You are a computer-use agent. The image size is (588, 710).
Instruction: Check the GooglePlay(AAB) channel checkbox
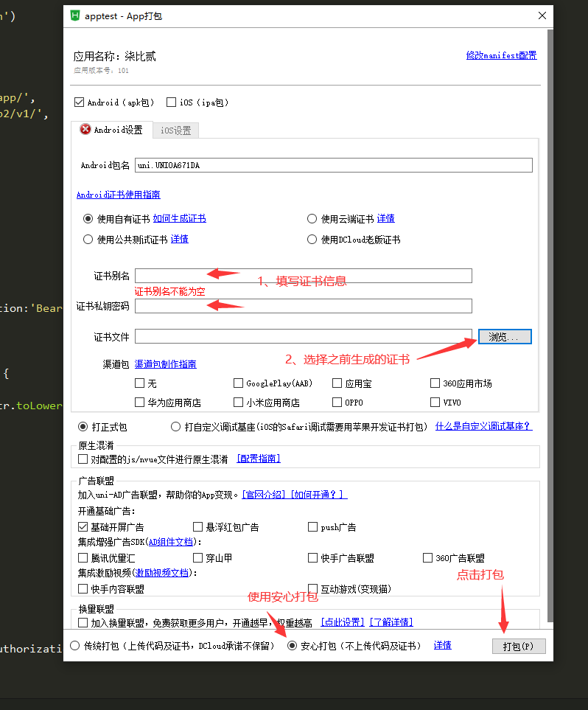[x=239, y=383]
